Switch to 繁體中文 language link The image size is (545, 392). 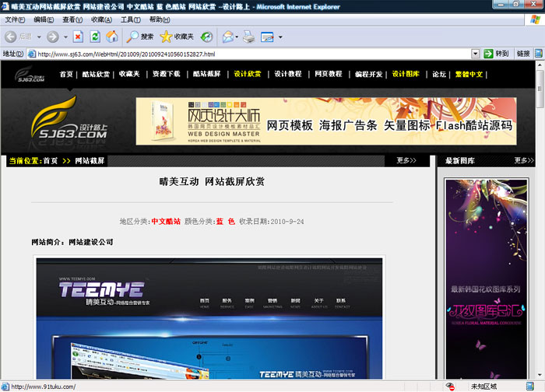point(469,75)
